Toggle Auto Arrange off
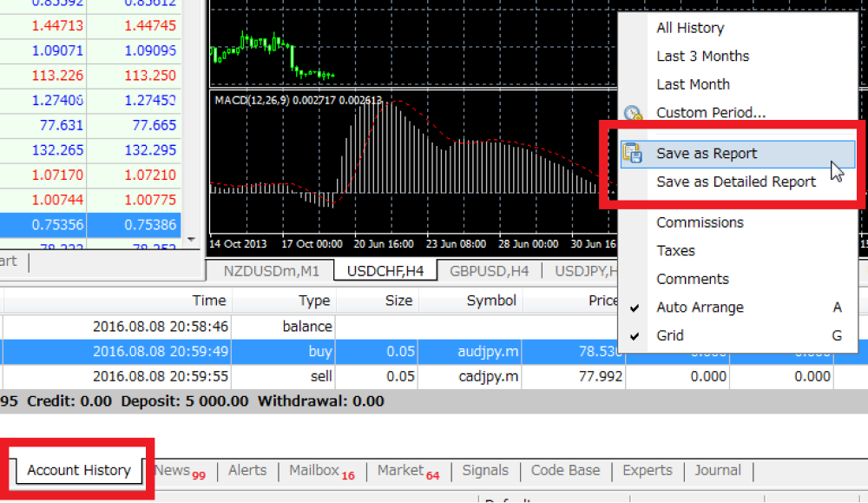Screen dimensions: 868x503 tap(700, 307)
